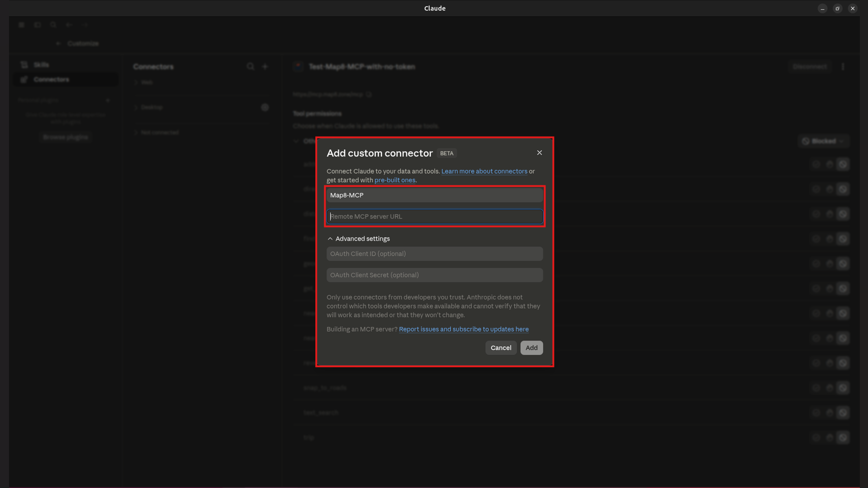
Task: Set trip tool to always allow
Action: pos(816,438)
